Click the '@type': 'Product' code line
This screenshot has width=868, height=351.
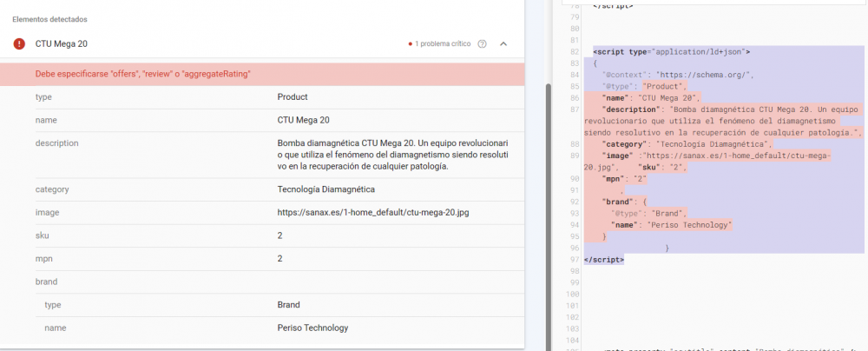tap(644, 87)
